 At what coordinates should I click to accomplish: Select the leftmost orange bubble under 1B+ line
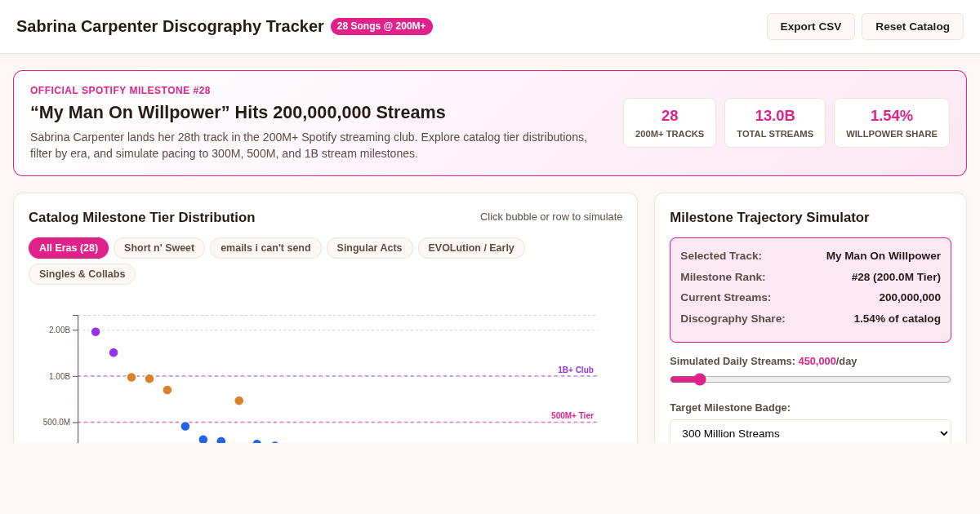coord(131,378)
